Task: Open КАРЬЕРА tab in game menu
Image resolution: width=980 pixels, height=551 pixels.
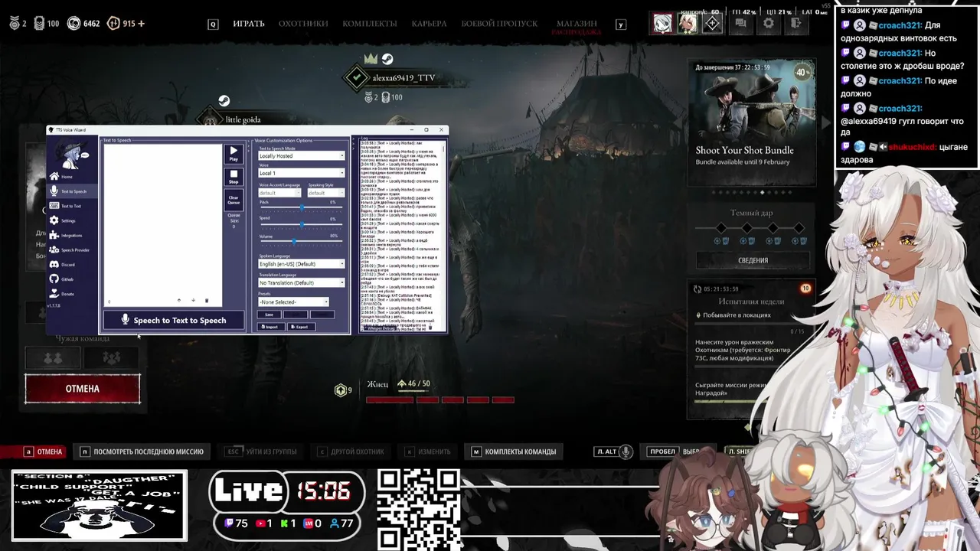Action: pyautogui.click(x=429, y=24)
